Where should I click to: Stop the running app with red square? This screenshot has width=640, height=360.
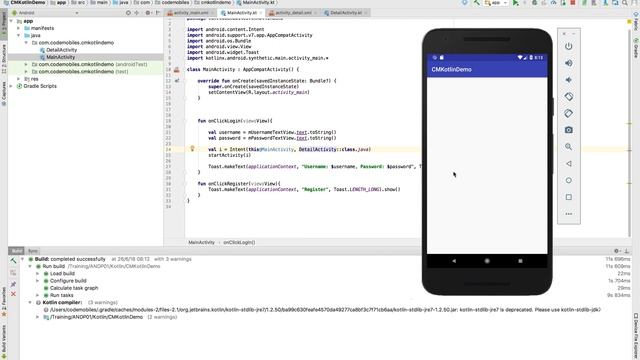click(573, 3)
